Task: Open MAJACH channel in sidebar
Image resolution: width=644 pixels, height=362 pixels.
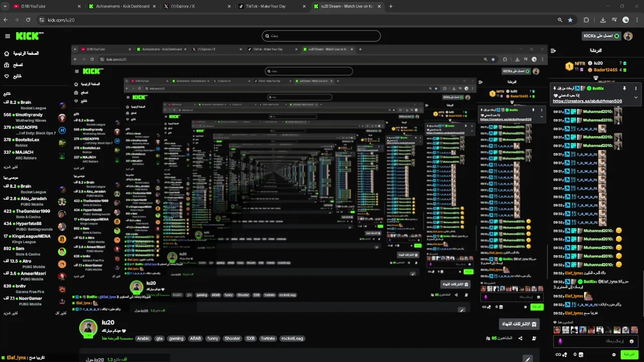Action: tap(34, 155)
